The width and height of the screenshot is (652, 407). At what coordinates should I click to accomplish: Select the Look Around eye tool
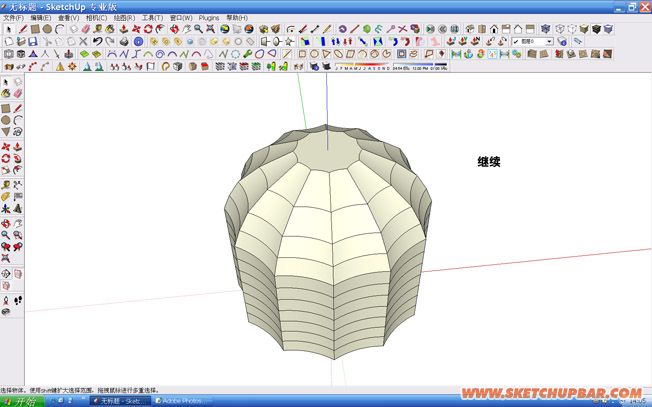click(5, 312)
